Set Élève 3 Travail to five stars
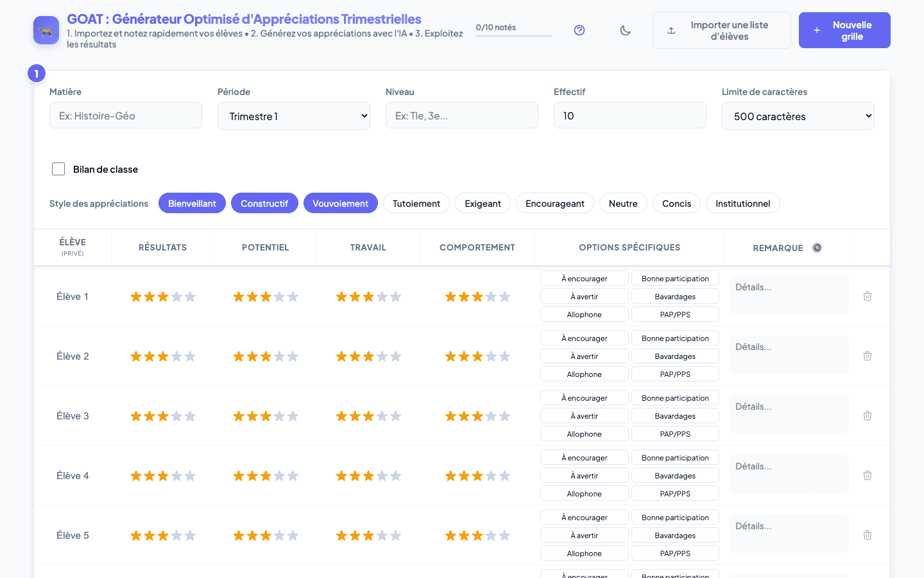 coord(395,416)
